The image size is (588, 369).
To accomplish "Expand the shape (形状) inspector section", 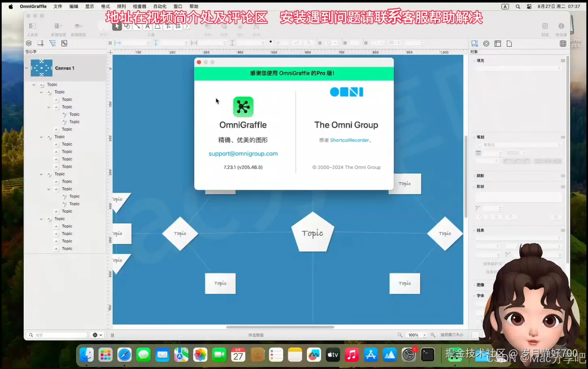I will click(474, 187).
